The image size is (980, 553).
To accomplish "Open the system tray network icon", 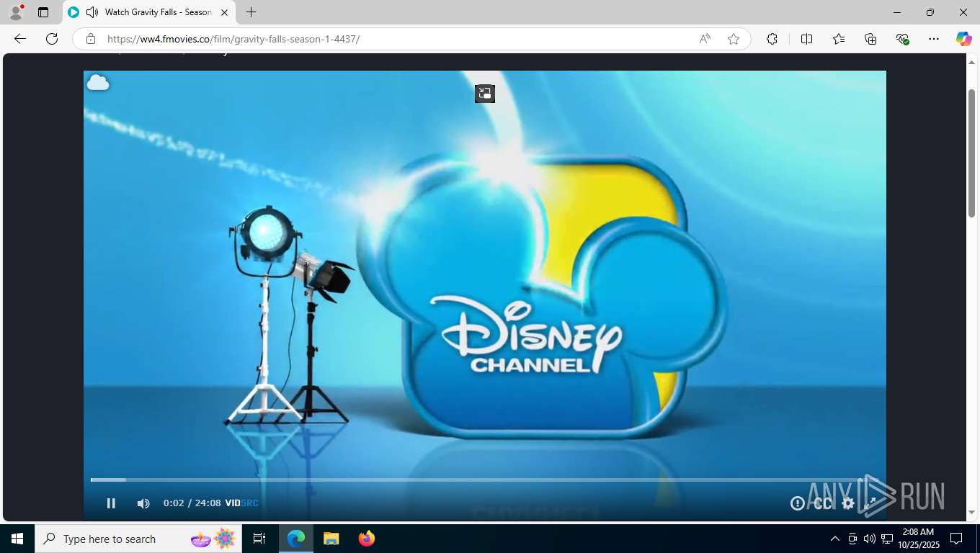I will tap(887, 539).
